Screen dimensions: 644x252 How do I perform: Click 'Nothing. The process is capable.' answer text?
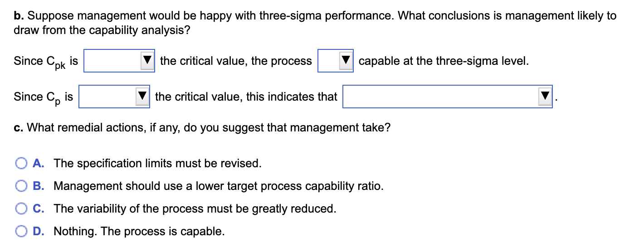pyautogui.click(x=139, y=231)
